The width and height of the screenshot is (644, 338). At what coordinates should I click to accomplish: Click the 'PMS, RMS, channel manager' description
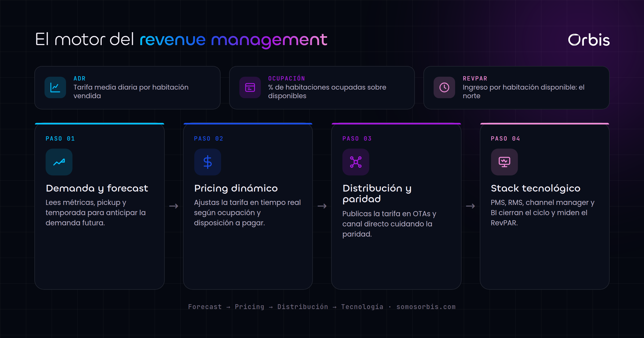[543, 212]
